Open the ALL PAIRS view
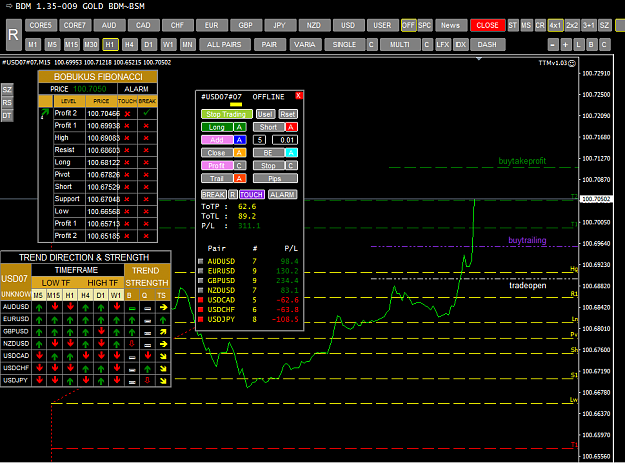 tap(224, 45)
